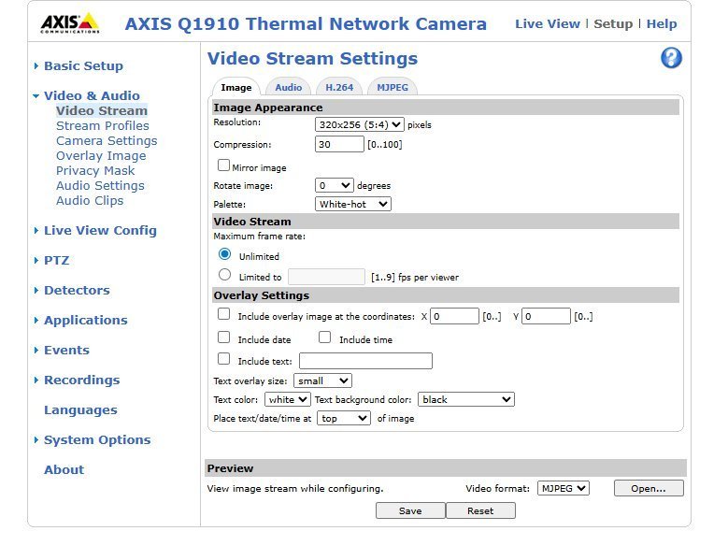Expand the Basic Setup menu arrow
Screen dimensions: 728x560
36,66
